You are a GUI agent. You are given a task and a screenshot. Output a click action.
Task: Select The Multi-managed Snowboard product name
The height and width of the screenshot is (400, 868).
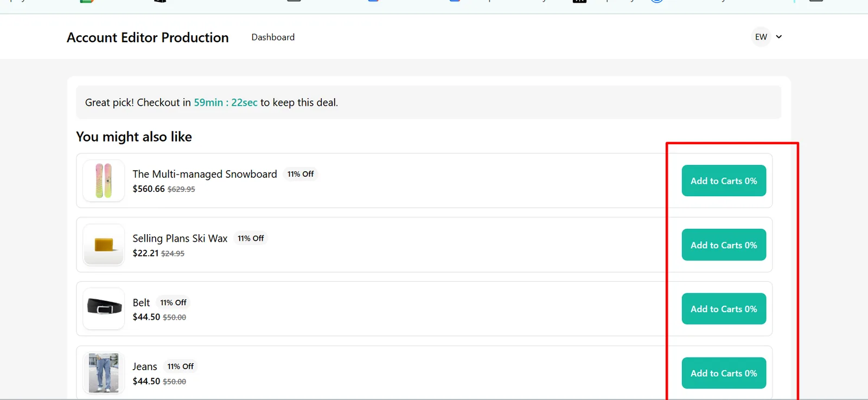(205, 174)
